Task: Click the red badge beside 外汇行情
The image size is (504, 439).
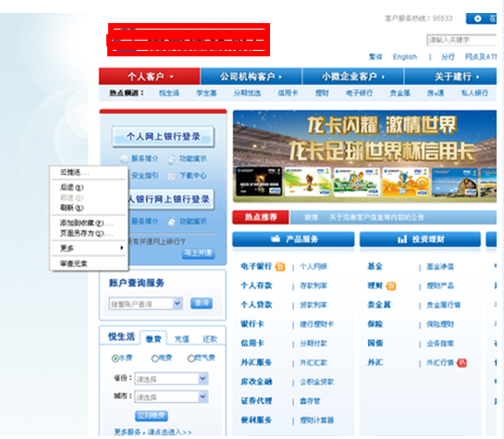Action: click(461, 363)
